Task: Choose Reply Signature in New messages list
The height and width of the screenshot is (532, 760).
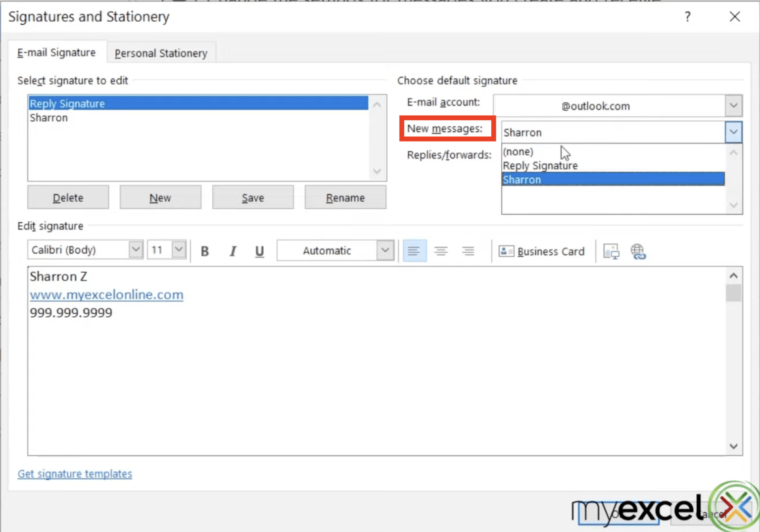Action: pos(539,165)
